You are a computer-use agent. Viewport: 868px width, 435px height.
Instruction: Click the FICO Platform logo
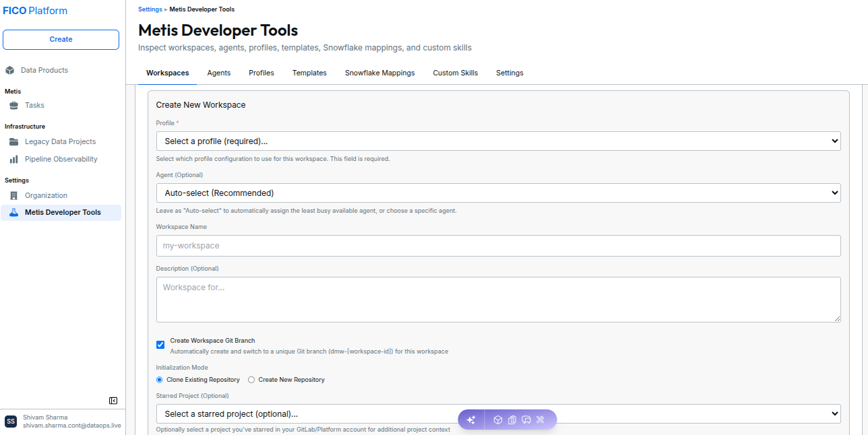(35, 11)
